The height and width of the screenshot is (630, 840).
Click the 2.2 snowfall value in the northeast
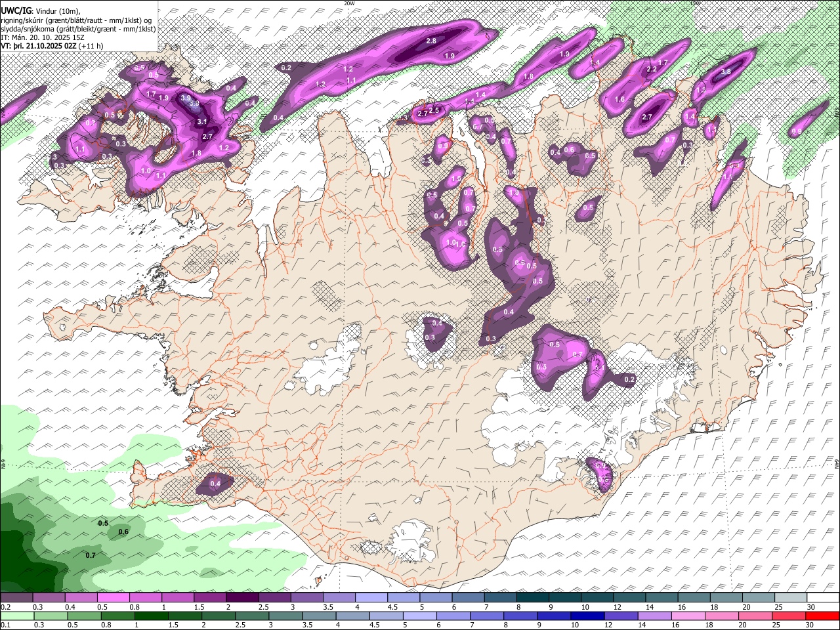(x=652, y=69)
